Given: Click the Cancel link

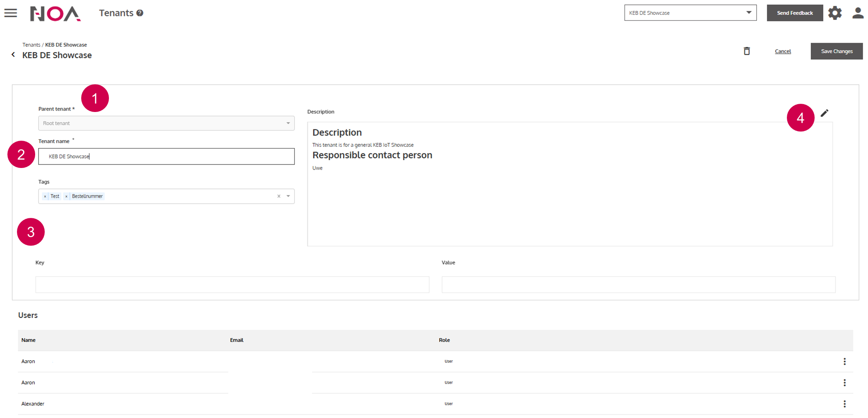Looking at the screenshot, I should point(783,51).
